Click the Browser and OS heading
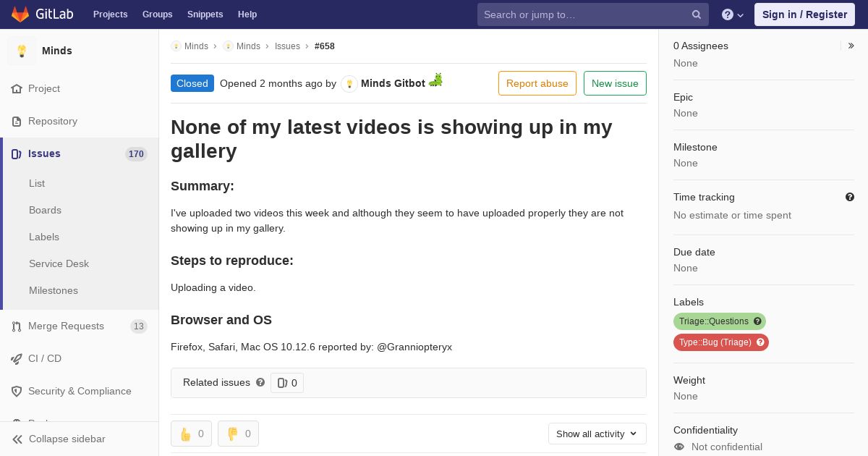 pos(221,320)
